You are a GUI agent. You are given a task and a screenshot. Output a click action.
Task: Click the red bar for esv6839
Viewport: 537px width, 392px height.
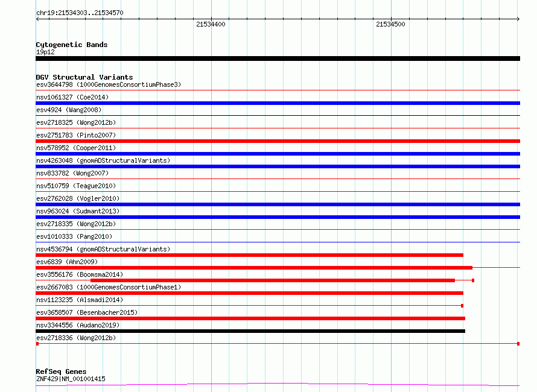pyautogui.click(x=254, y=268)
